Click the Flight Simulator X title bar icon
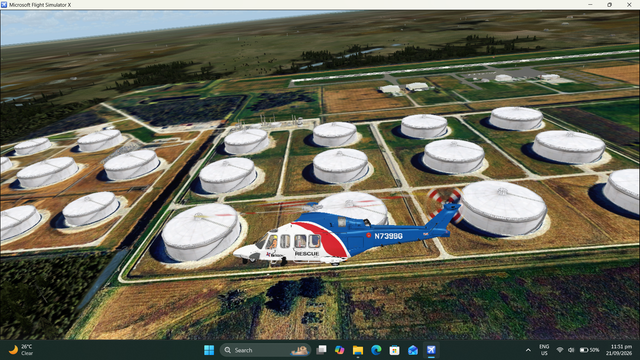This screenshot has width=640, height=360. 4,5
